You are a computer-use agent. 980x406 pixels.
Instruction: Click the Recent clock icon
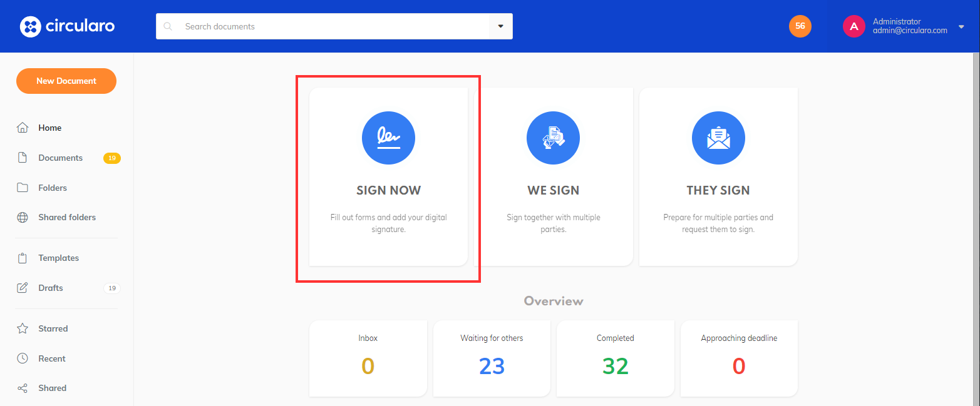[23, 358]
